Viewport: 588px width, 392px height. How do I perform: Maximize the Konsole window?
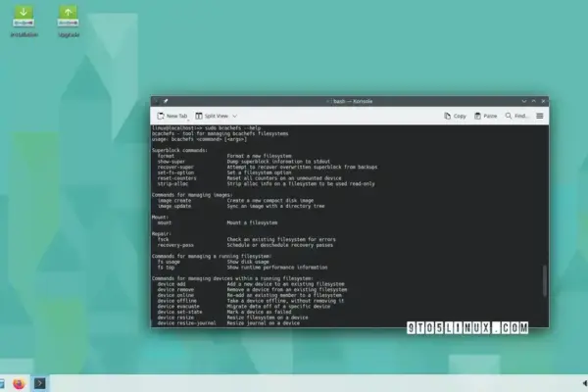[x=534, y=101]
